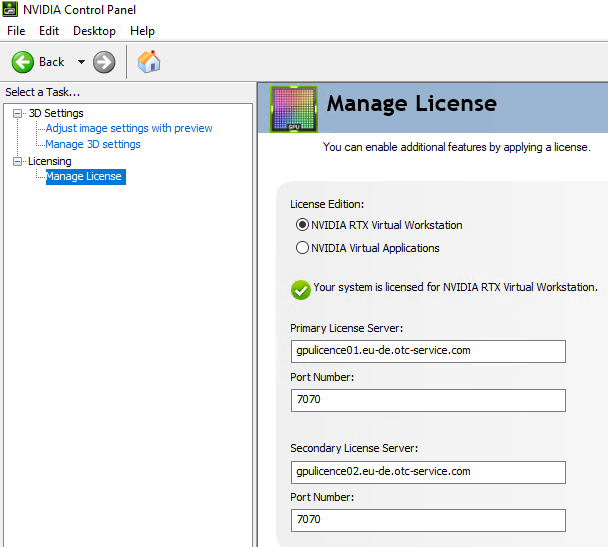Open Manage 3D settings link
Viewport: 608px width, 547px height.
pos(93,144)
